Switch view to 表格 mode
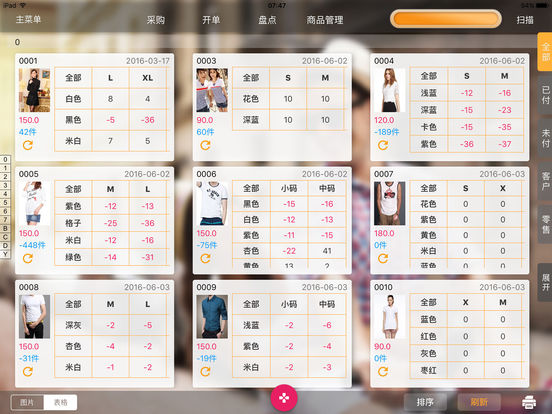This screenshot has width=552, height=414. point(60,402)
